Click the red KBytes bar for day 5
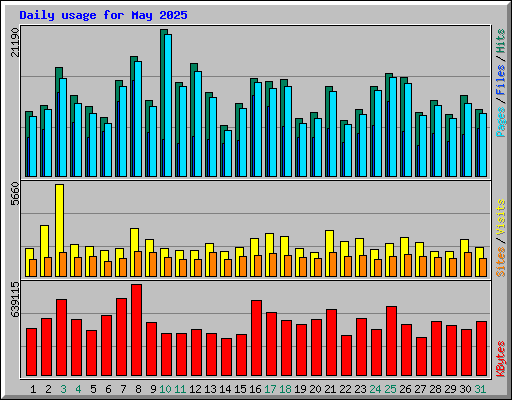The width and height of the screenshot is (512, 400). point(91,353)
